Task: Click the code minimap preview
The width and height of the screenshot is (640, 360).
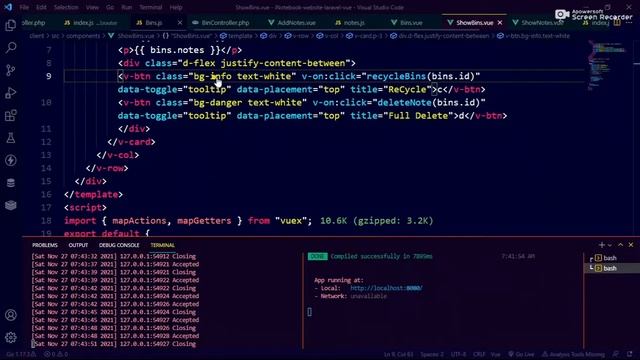Action: pyautogui.click(x=607, y=65)
